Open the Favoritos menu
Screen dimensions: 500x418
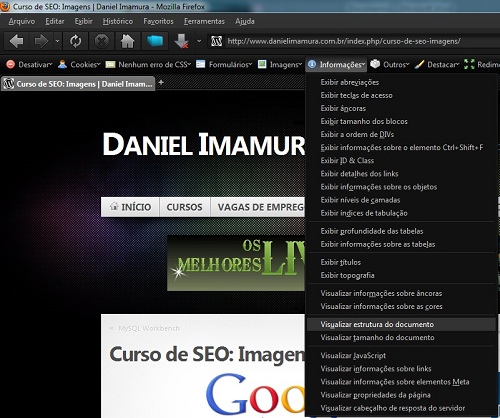coord(158,21)
